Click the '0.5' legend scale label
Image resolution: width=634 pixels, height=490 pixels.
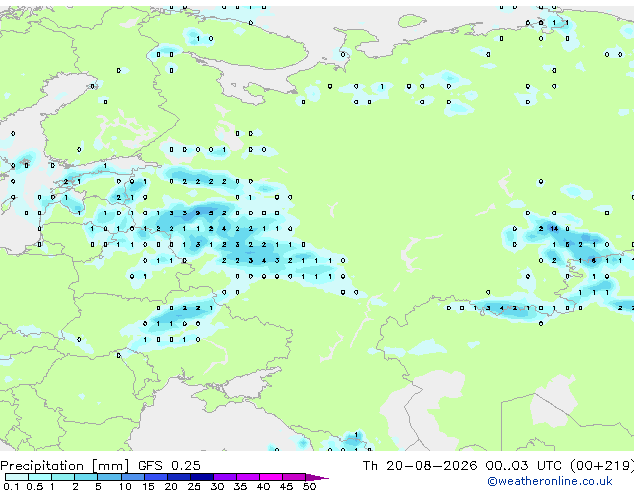point(35,486)
